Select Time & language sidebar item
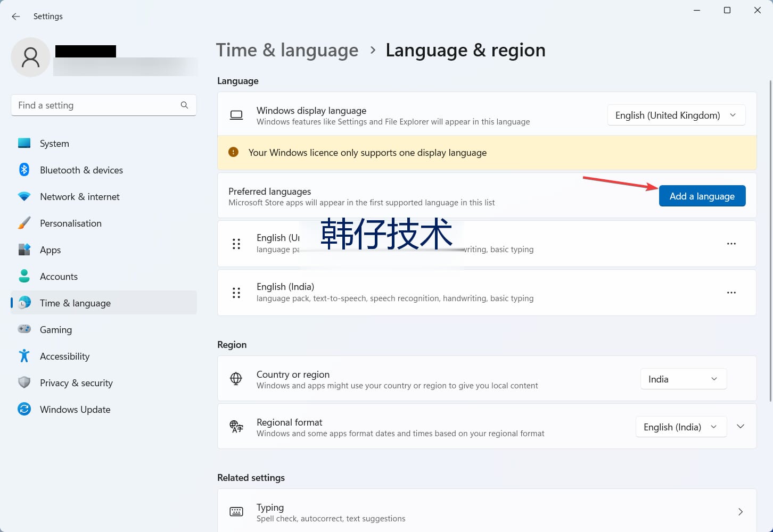Screen dimensions: 773x532 coord(104,303)
